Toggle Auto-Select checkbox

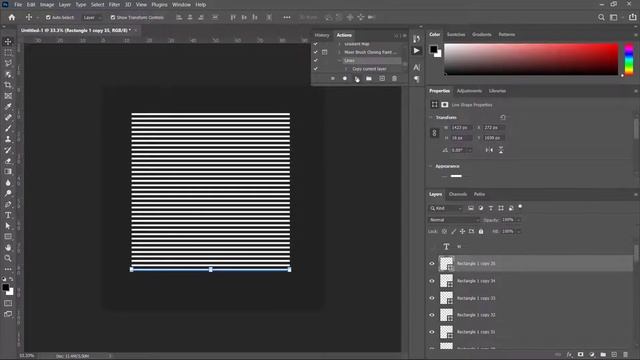point(48,18)
